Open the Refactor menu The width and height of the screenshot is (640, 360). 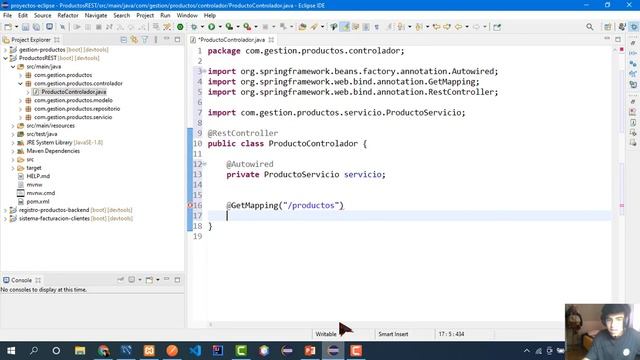pyautogui.click(x=68, y=15)
